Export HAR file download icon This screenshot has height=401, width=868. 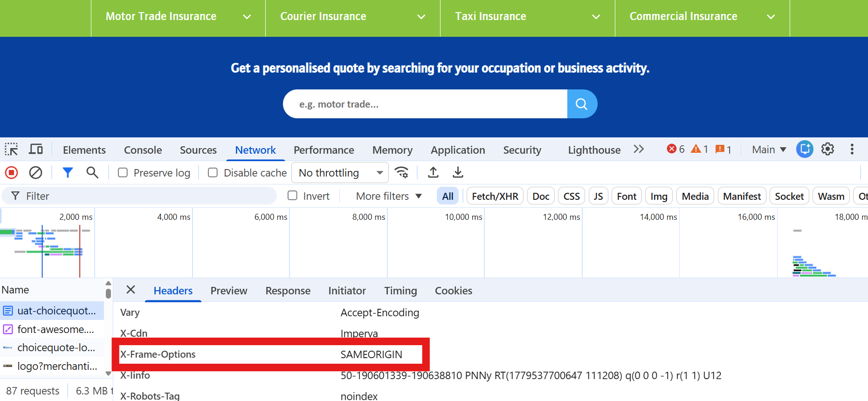458,173
